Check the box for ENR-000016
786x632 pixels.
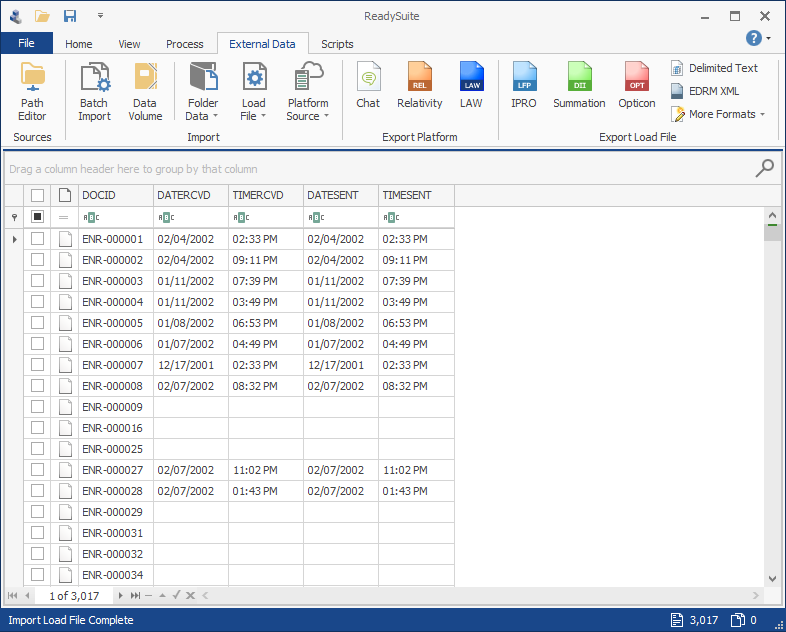click(x=37, y=428)
